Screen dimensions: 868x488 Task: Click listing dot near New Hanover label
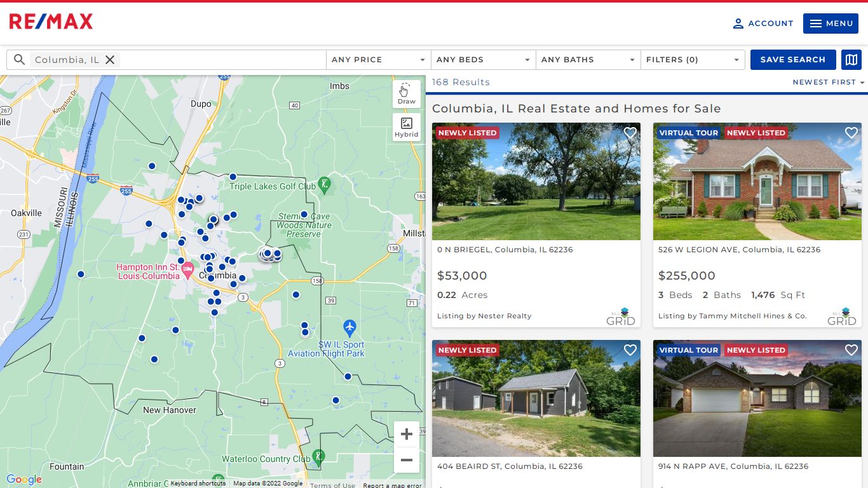pos(154,360)
